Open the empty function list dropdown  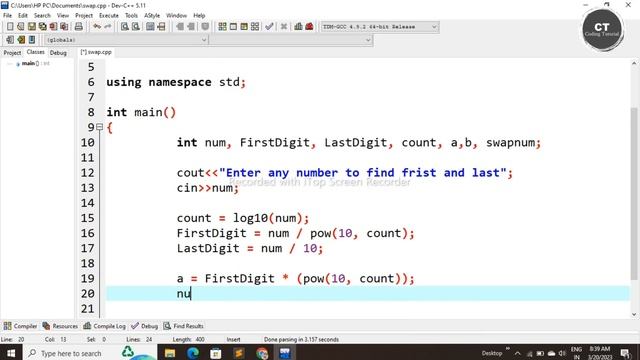(291, 40)
